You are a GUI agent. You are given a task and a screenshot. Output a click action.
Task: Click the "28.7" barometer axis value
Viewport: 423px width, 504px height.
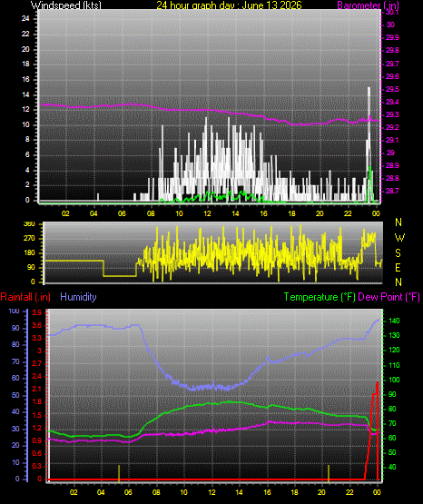pos(392,192)
